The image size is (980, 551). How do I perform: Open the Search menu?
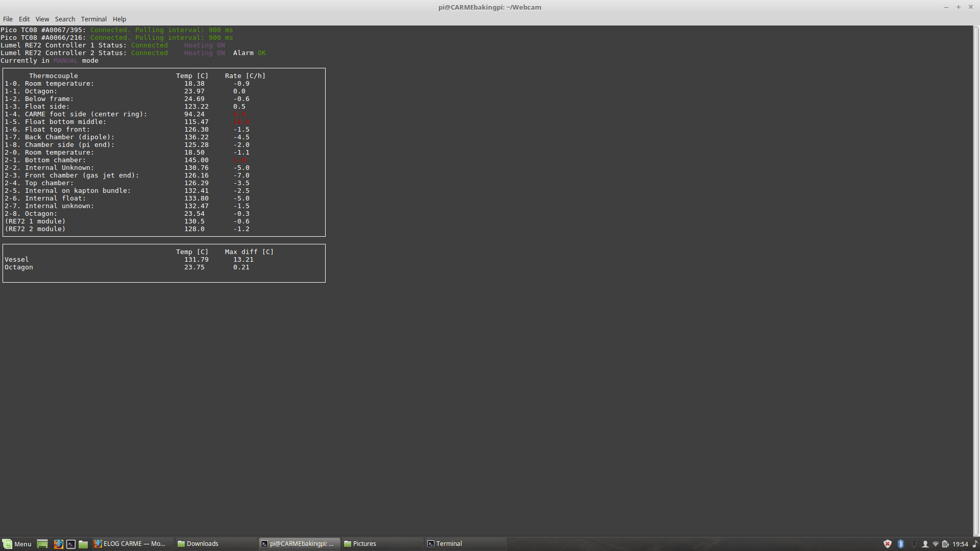pos(65,19)
